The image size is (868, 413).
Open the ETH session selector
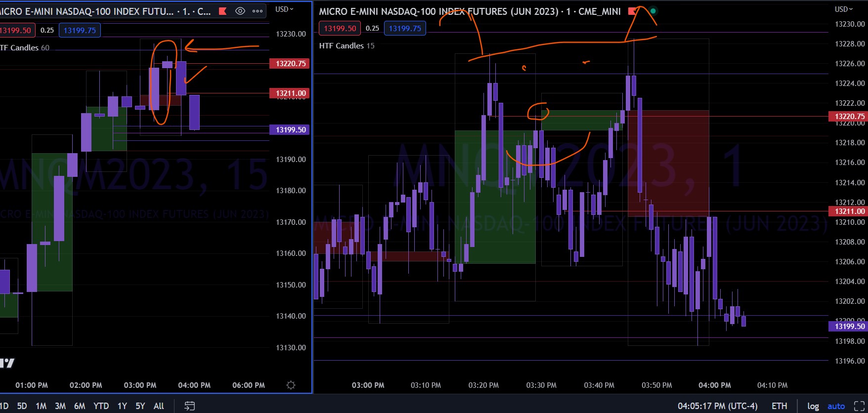point(780,406)
